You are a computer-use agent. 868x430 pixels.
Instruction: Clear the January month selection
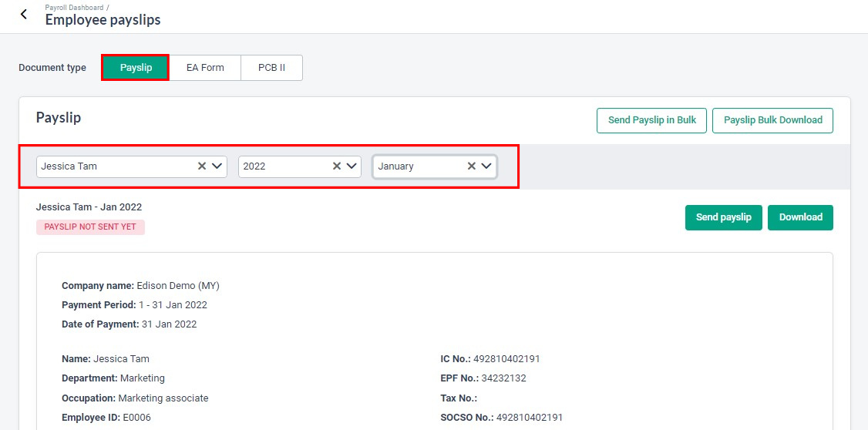472,166
